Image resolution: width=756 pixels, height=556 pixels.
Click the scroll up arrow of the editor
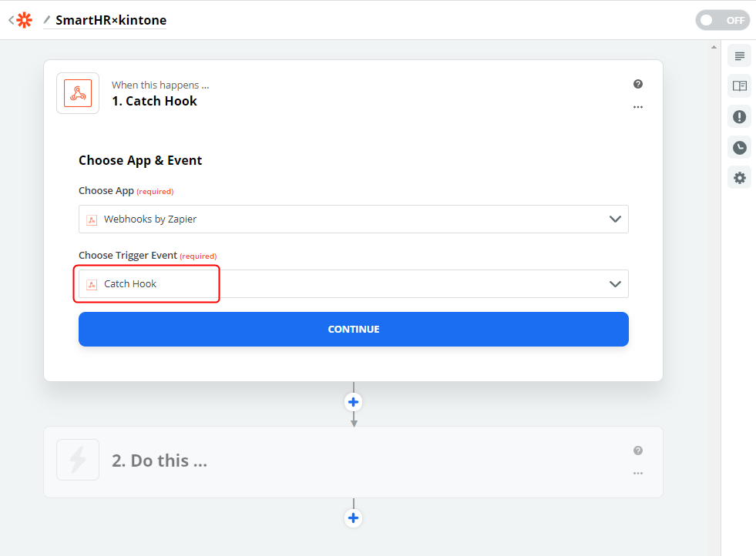714,47
